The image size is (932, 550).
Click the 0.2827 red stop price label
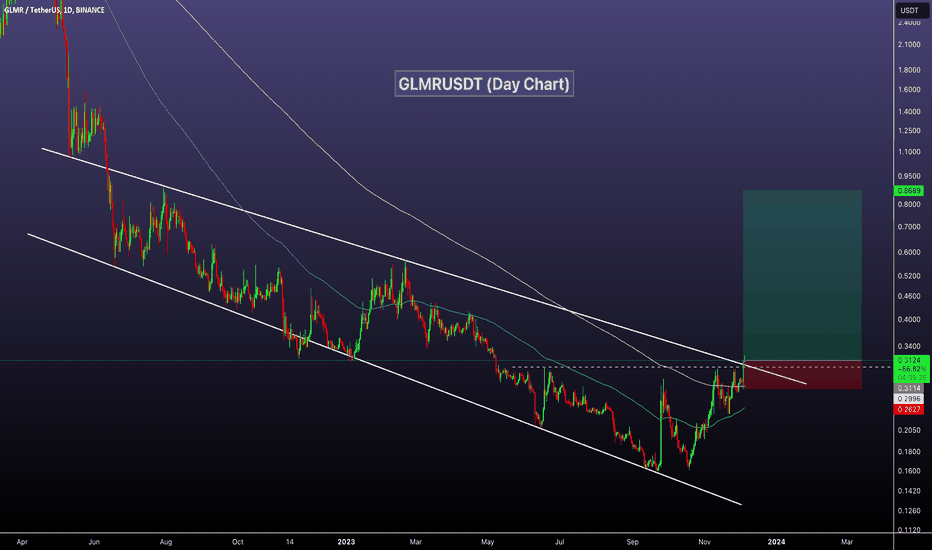click(x=909, y=410)
